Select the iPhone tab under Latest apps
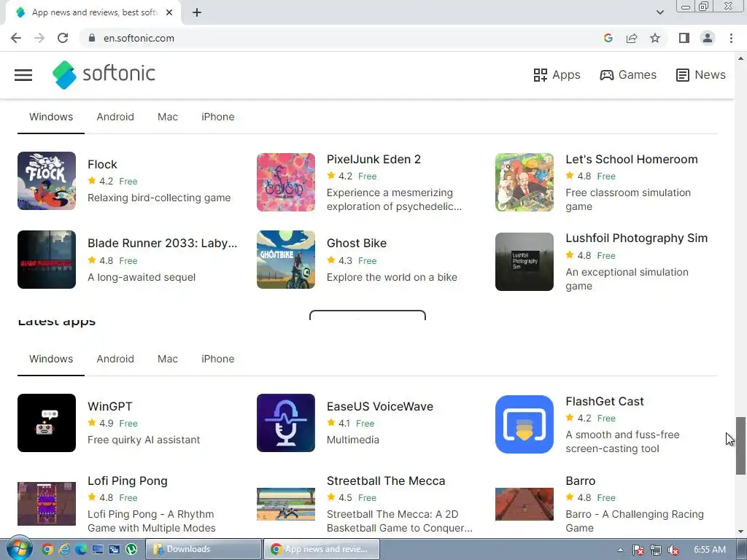The image size is (747, 560). (217, 359)
